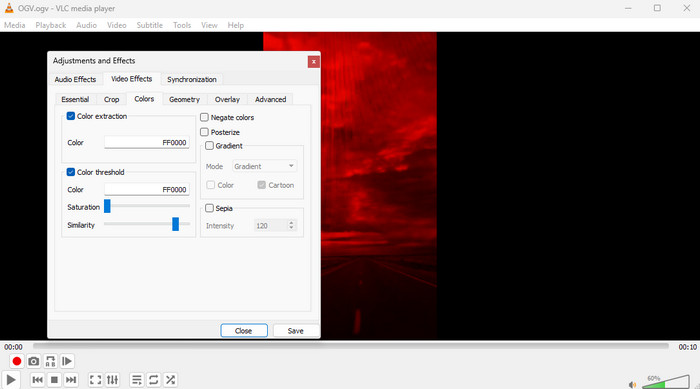Toggle the A-B loop button
The height and width of the screenshot is (389, 700).
[x=50, y=361]
